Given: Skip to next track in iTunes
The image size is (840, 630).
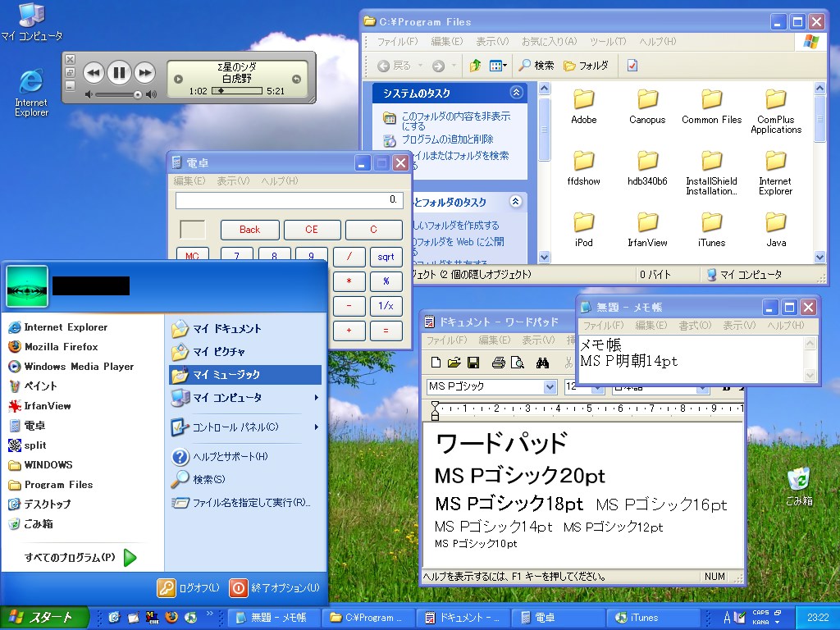Looking at the screenshot, I should tap(145, 73).
